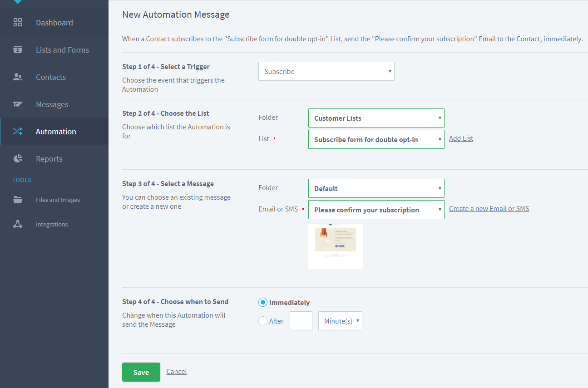Open Contacts via the people icon

(x=17, y=77)
